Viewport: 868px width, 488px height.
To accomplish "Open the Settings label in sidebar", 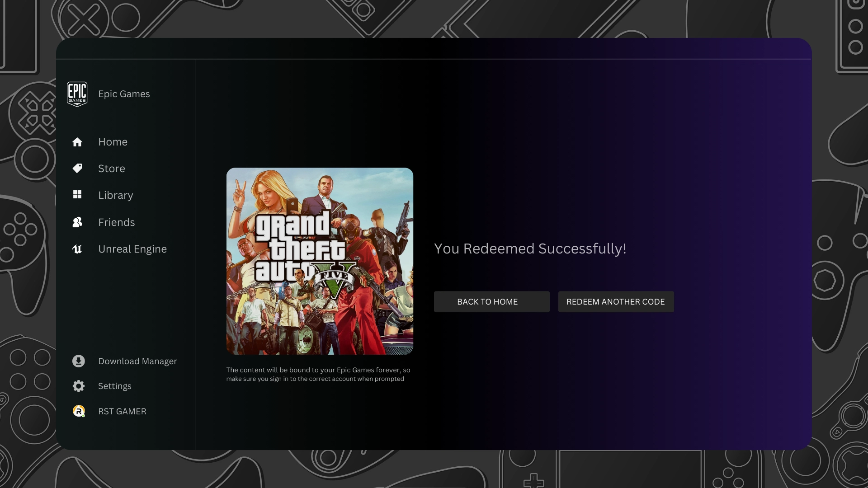I will (115, 386).
